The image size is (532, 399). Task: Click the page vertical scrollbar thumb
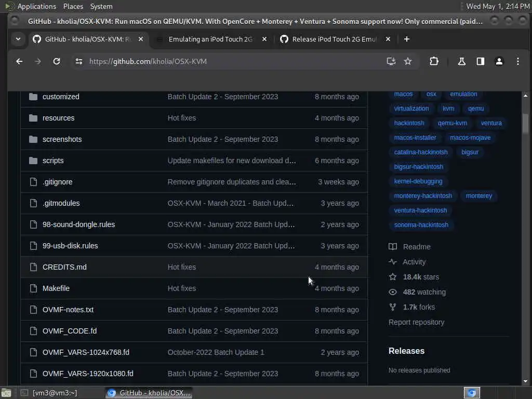click(525, 123)
